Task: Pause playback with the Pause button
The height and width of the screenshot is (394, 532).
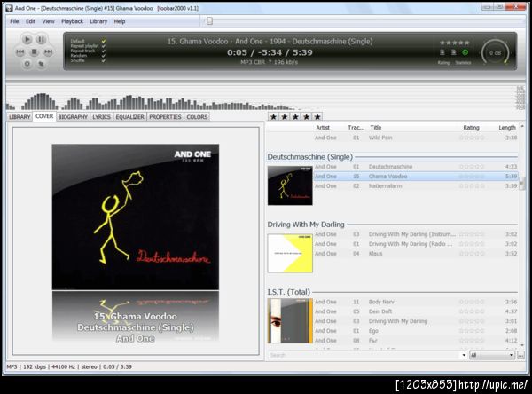Action: (x=42, y=39)
